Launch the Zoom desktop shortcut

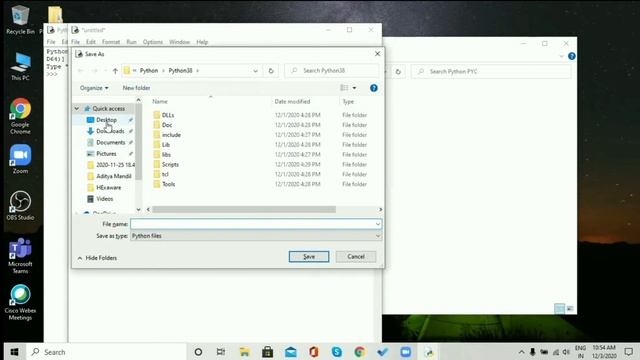coord(20,159)
